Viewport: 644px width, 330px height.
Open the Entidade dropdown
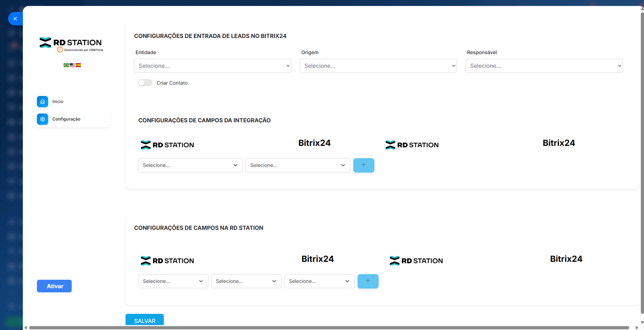pyautogui.click(x=212, y=66)
